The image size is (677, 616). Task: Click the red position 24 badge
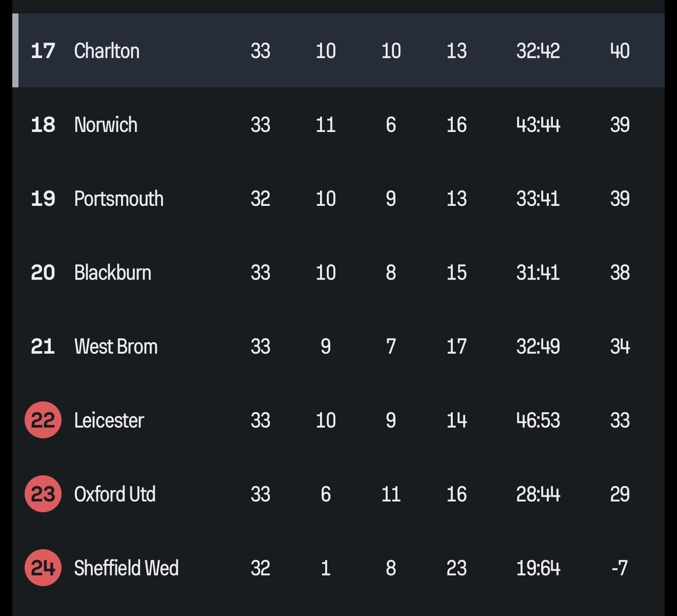click(43, 568)
